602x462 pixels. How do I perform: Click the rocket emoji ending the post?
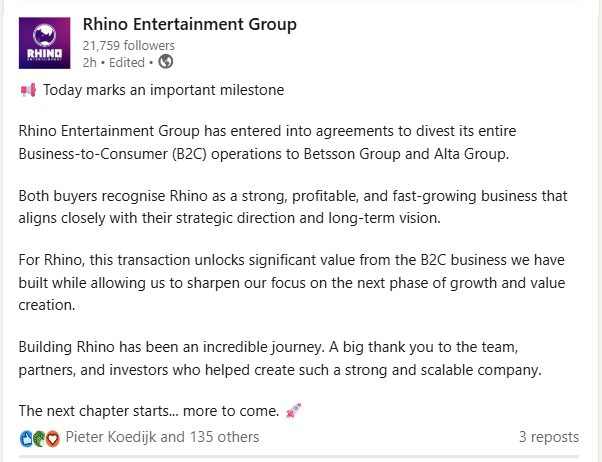[293, 410]
